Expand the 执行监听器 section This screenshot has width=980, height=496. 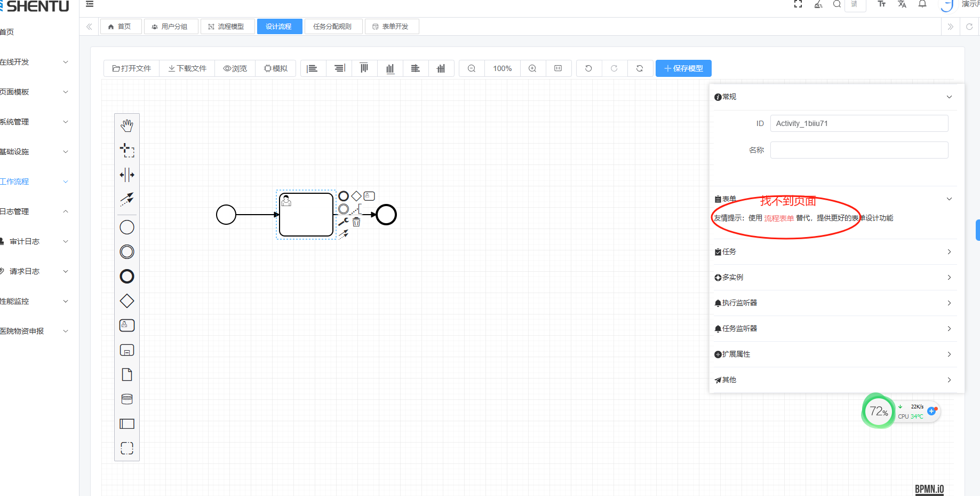click(x=835, y=303)
